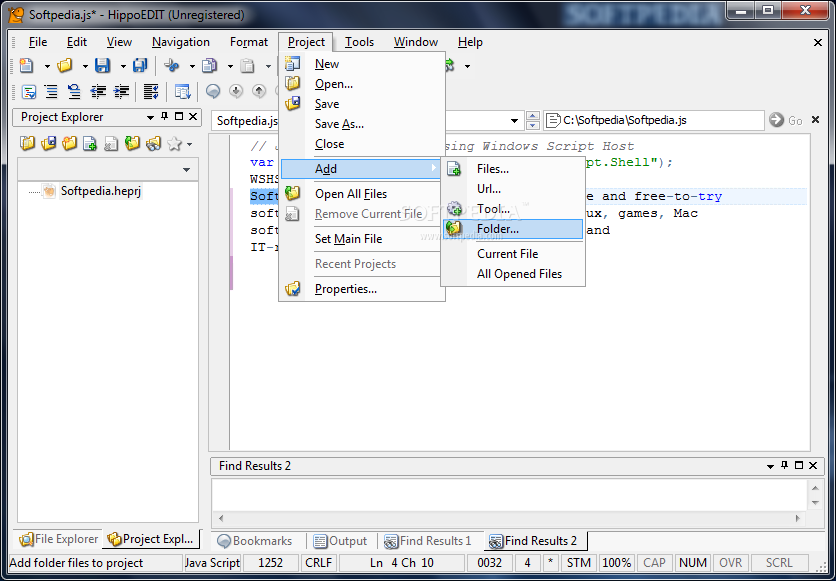The width and height of the screenshot is (836, 581).
Task: Click the 100% zoom status bar entry
Action: coord(616,563)
